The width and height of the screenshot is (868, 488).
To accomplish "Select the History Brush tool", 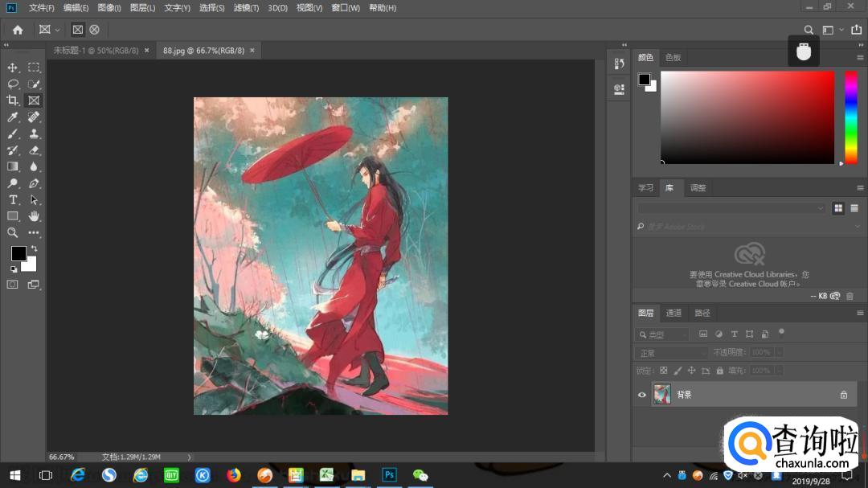I will coord(12,150).
